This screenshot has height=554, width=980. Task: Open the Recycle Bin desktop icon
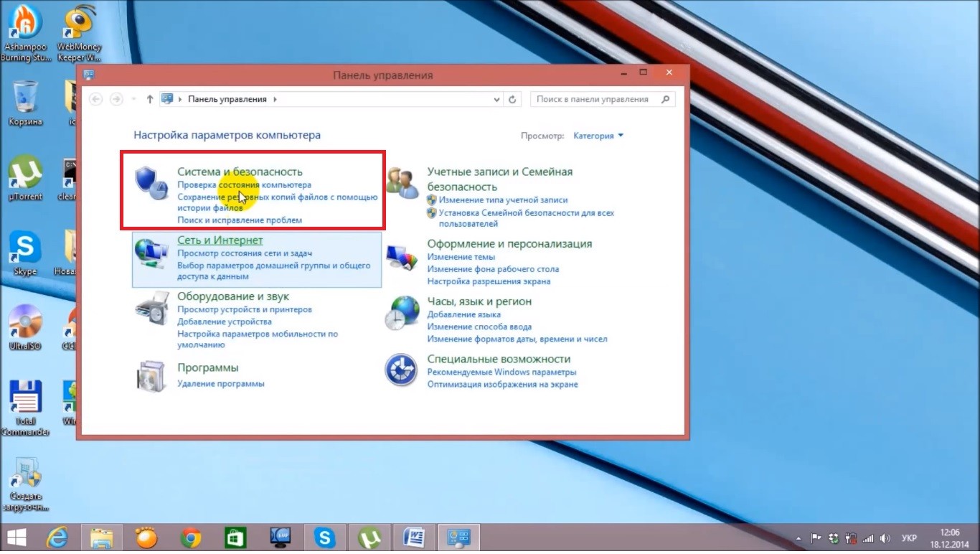(x=25, y=103)
